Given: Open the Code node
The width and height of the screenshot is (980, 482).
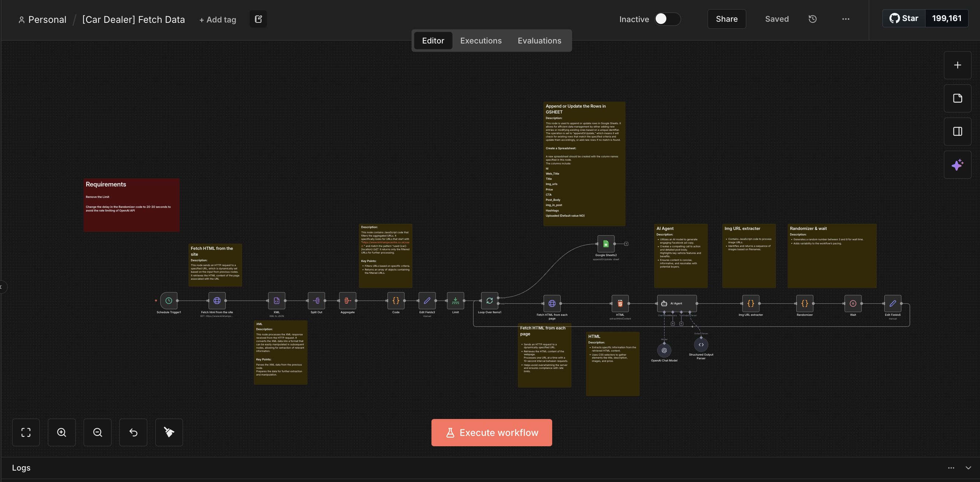Looking at the screenshot, I should [x=396, y=301].
